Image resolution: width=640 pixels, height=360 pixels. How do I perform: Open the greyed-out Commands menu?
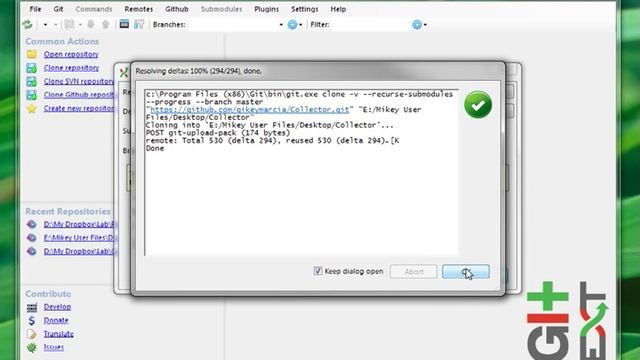point(94,9)
